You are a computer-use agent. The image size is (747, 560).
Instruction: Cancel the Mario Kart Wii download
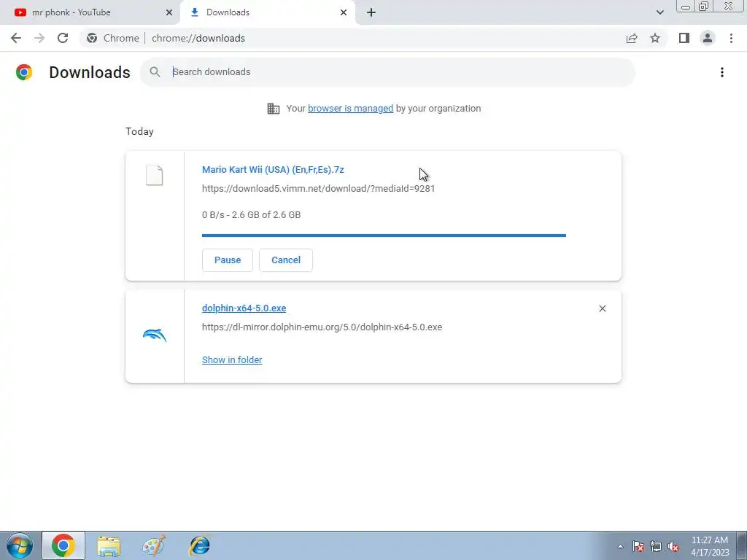click(286, 260)
